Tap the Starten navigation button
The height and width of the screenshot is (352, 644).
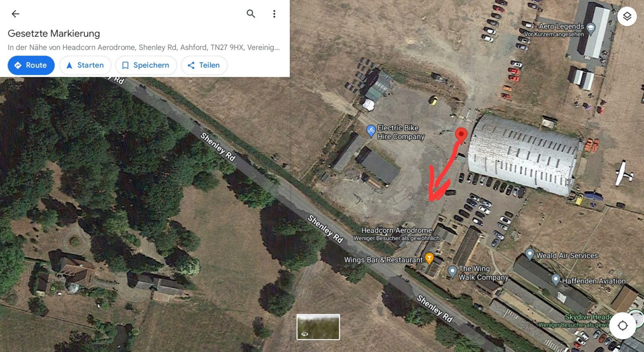(85, 65)
